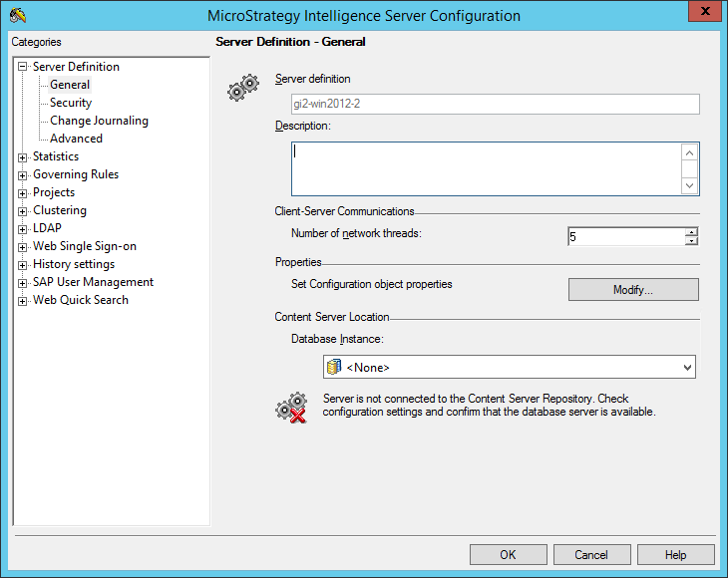Open the Advanced server definition settings

[x=76, y=139]
